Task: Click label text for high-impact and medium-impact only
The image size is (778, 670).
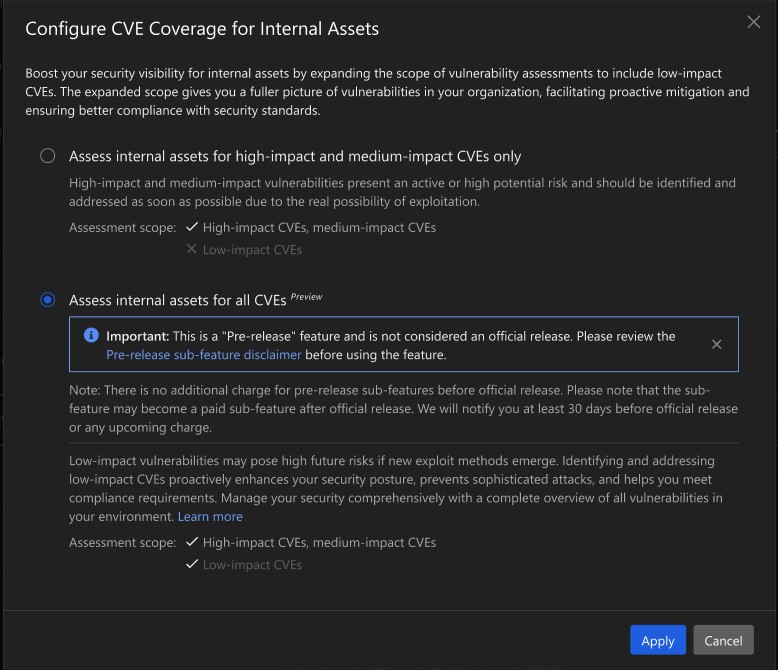Action: click(x=295, y=156)
